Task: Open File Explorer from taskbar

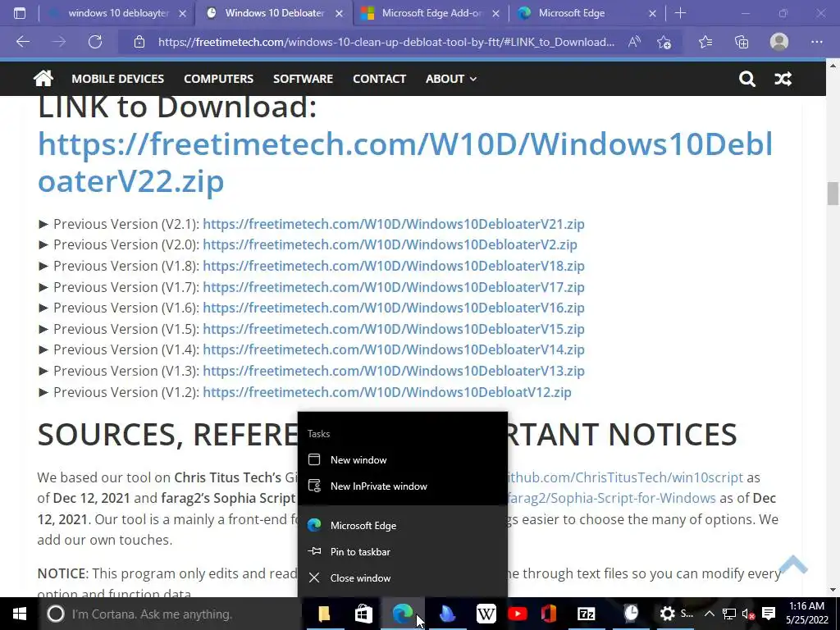Action: click(x=325, y=614)
